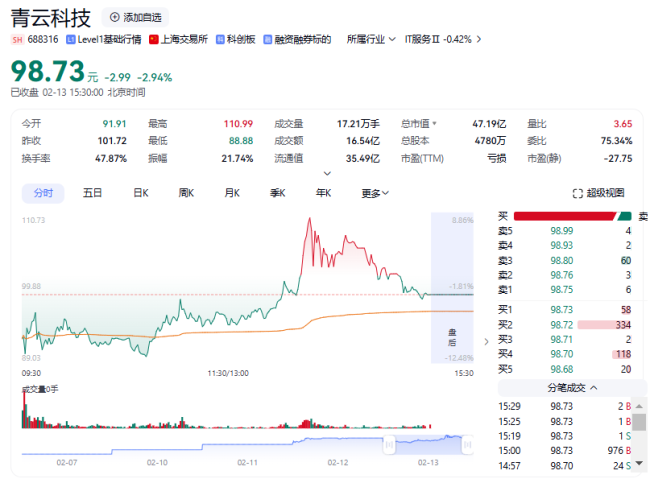Screen dimensions: 650x483
Task: Click the 最高 value 110.99
Action: (x=238, y=124)
